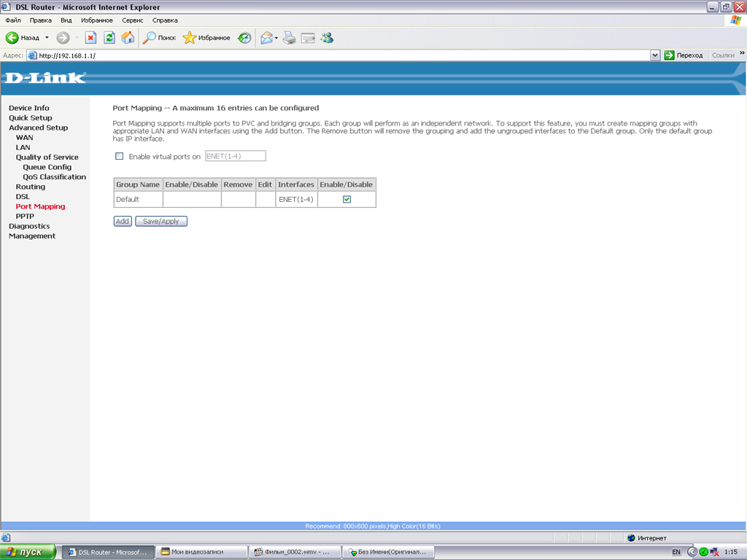The height and width of the screenshot is (560, 747).
Task: Open the Сервис menu
Action: point(133,20)
